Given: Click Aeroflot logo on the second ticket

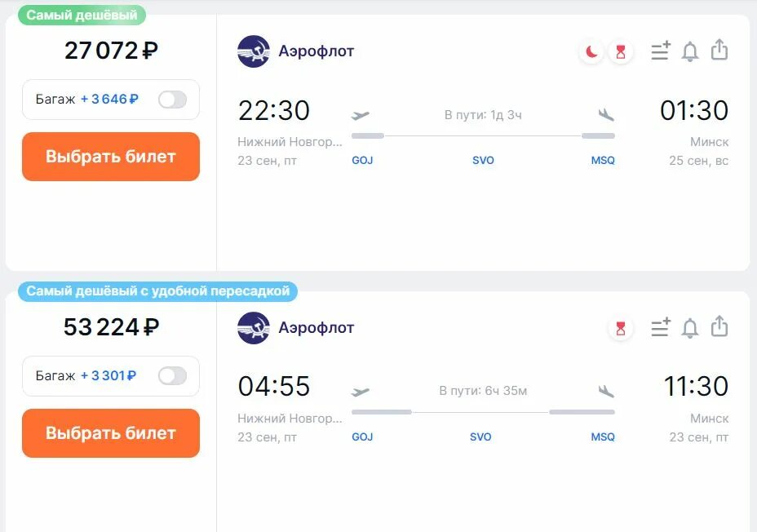Looking at the screenshot, I should (254, 328).
